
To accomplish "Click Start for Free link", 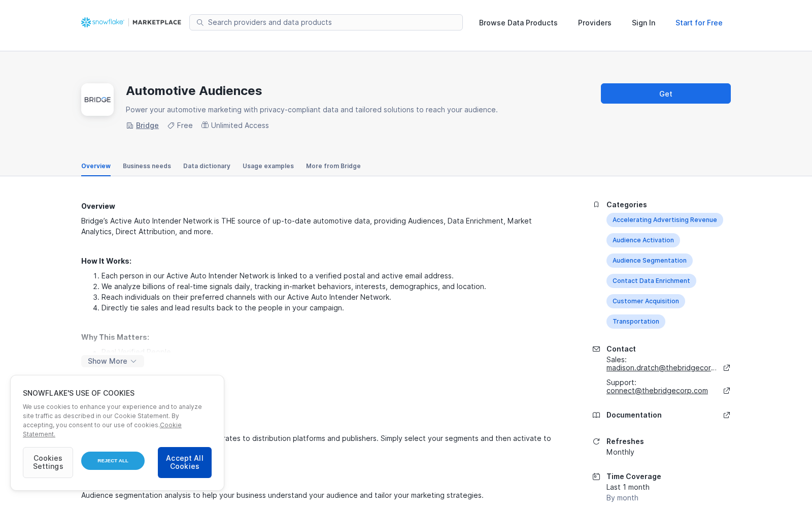I will coord(699,23).
